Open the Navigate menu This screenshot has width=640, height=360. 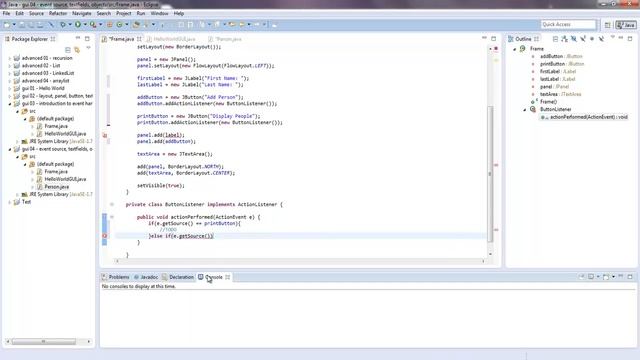pyautogui.click(x=82, y=13)
